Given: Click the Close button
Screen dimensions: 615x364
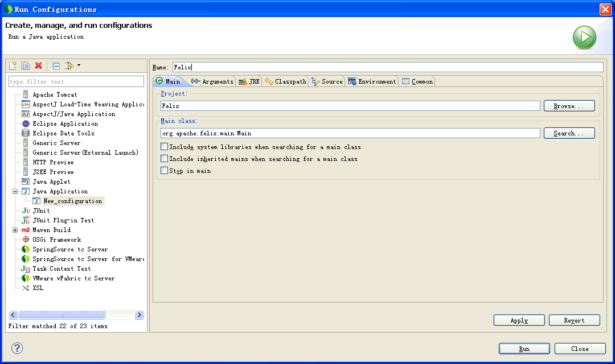Looking at the screenshot, I should pos(580,349).
